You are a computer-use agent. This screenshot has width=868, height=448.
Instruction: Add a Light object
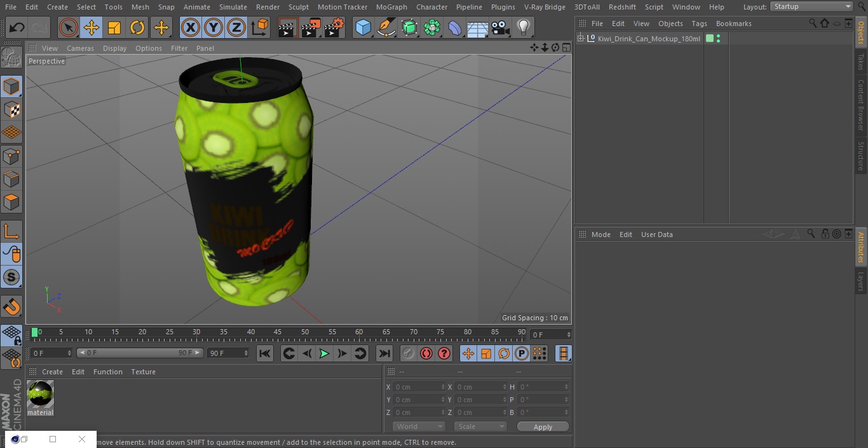[x=524, y=28]
